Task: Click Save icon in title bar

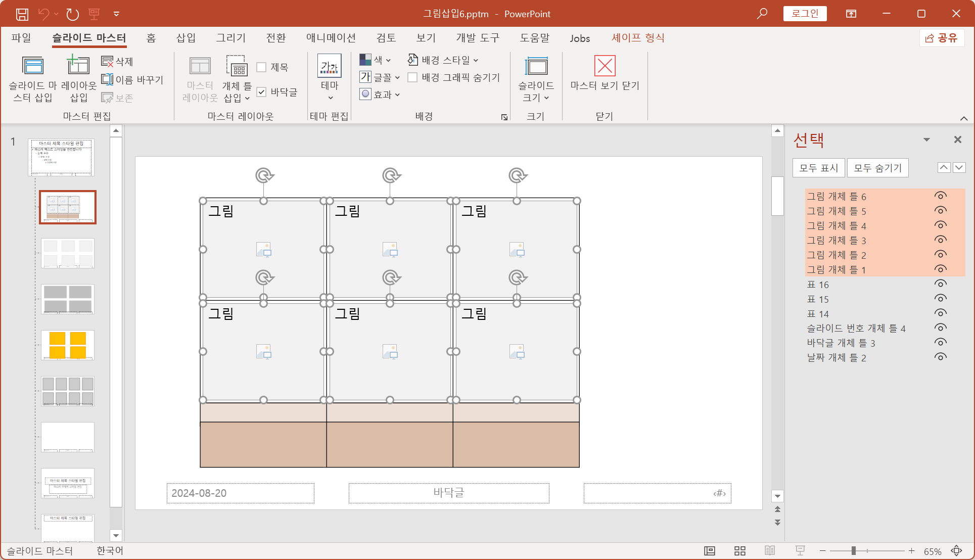Action: [x=22, y=14]
